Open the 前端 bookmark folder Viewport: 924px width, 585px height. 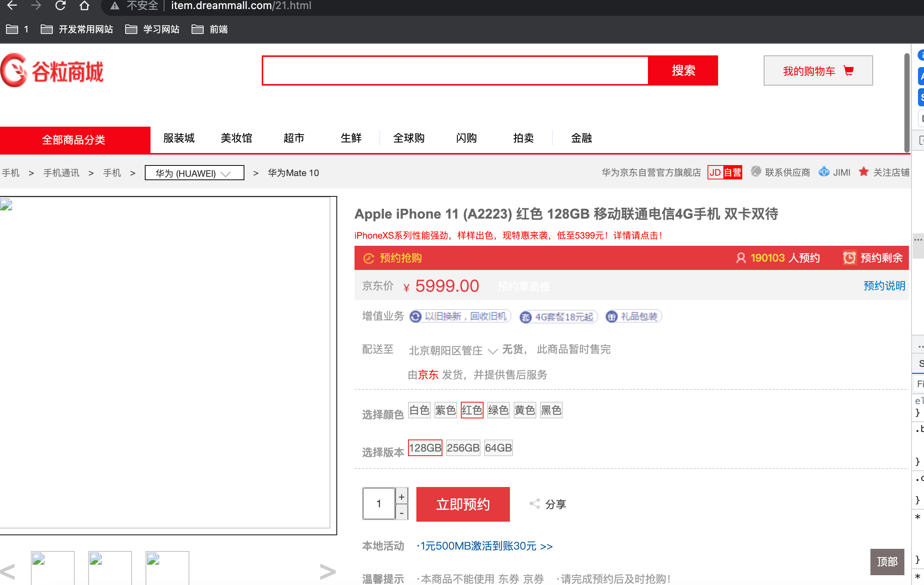click(x=210, y=29)
